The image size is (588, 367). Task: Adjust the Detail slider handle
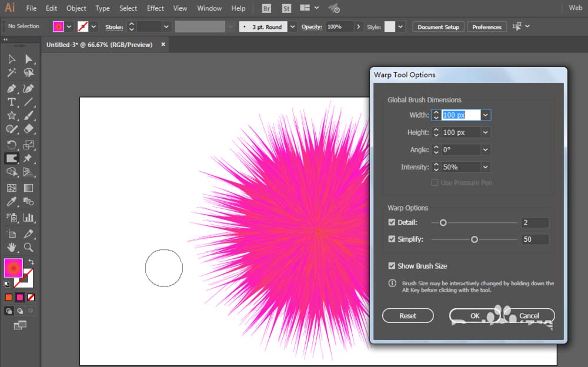(x=443, y=222)
